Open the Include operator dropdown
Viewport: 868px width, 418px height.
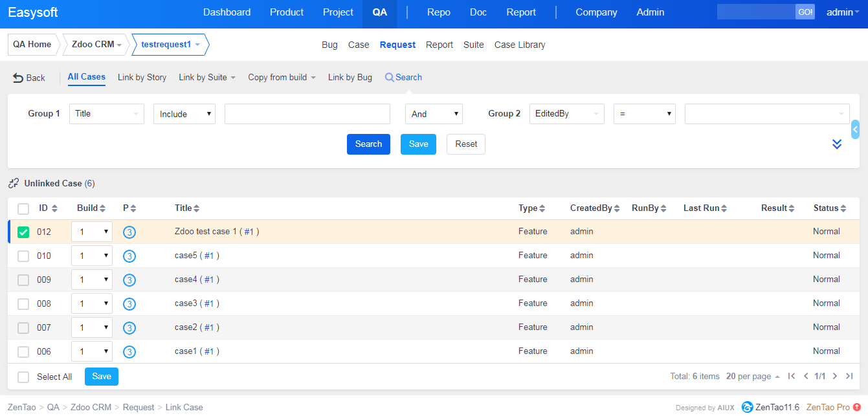[184, 114]
